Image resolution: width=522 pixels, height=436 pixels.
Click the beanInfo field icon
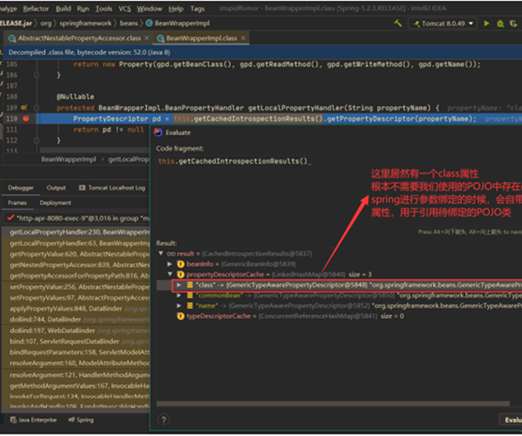[x=180, y=264]
